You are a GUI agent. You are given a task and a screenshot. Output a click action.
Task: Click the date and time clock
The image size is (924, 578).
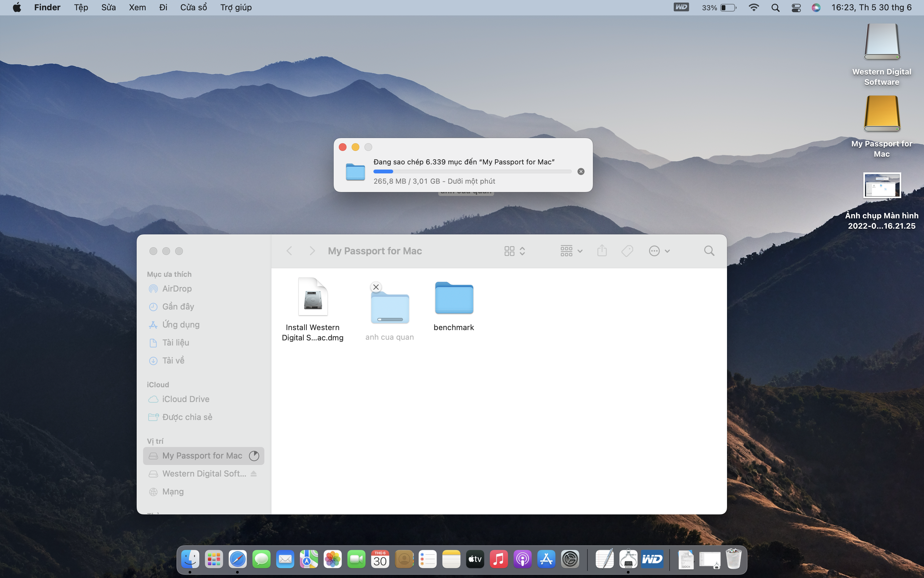pos(871,7)
